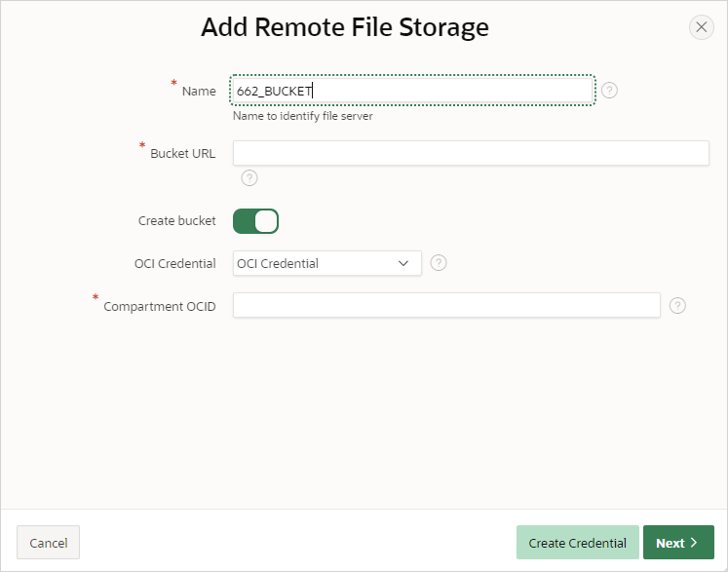The height and width of the screenshot is (572, 728).
Task: Click the OCI Credential label
Action: 175,263
